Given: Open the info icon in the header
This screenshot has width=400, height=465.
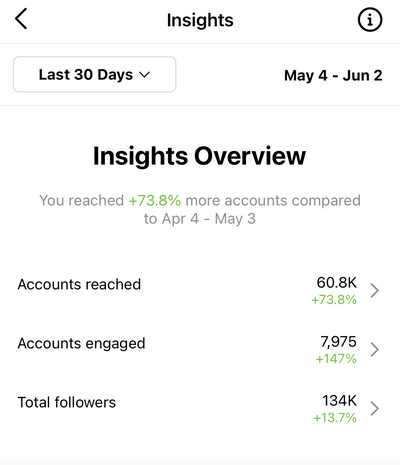Looking at the screenshot, I should [370, 20].
